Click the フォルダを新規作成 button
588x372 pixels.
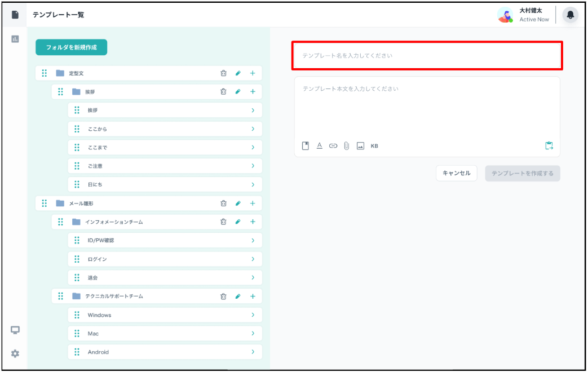(71, 47)
